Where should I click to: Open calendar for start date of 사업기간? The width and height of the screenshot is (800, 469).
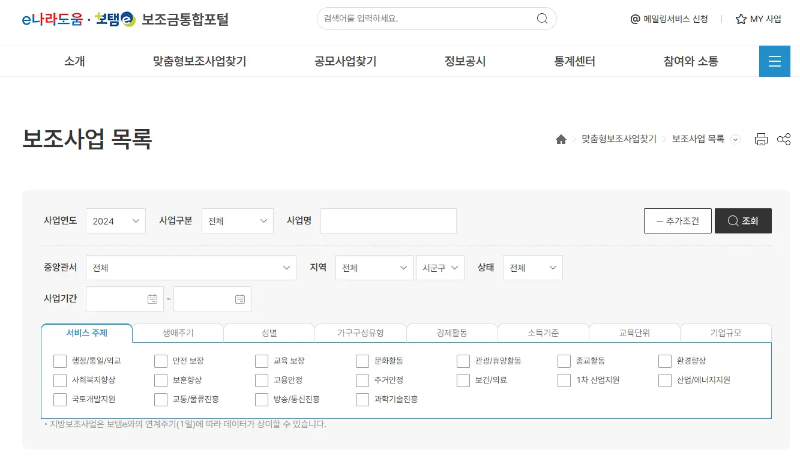pyautogui.click(x=152, y=299)
